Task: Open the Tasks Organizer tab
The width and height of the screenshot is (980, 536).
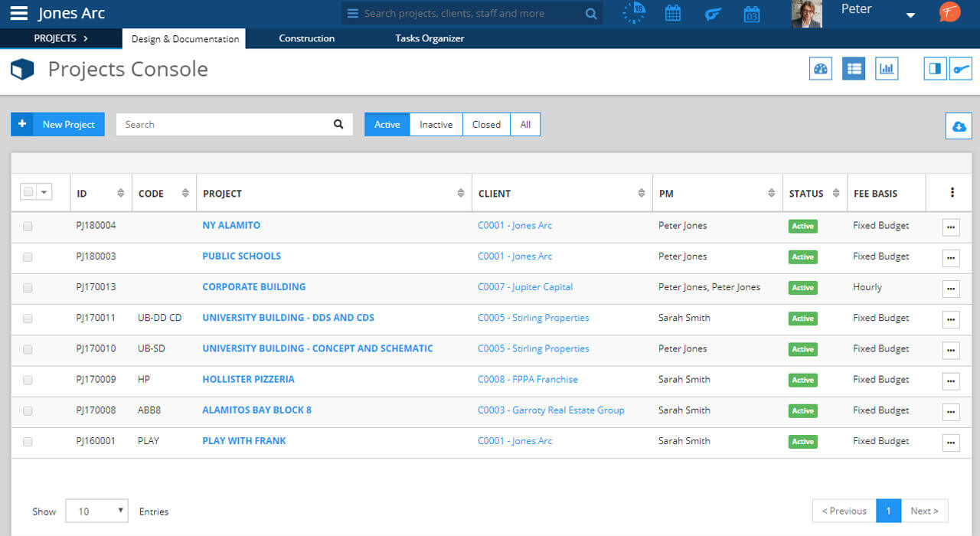Action: click(429, 38)
